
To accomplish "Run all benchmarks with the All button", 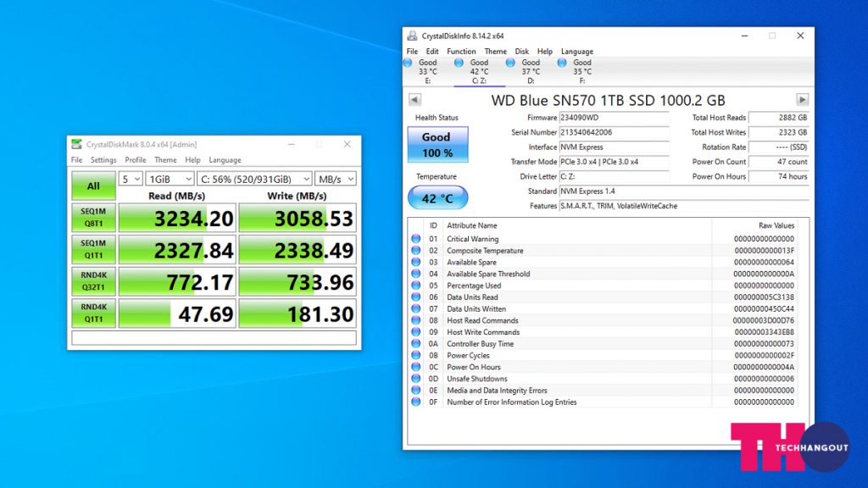I will (x=93, y=186).
